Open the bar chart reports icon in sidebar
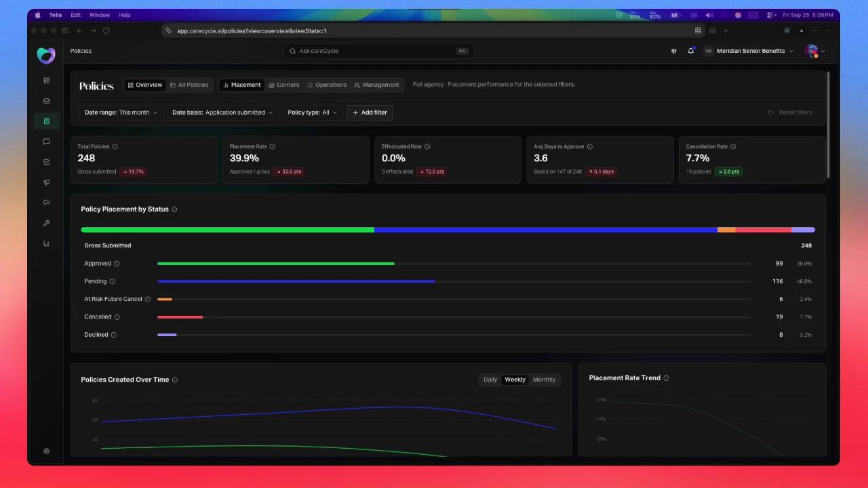Screen dimensions: 868x488 [47, 243]
